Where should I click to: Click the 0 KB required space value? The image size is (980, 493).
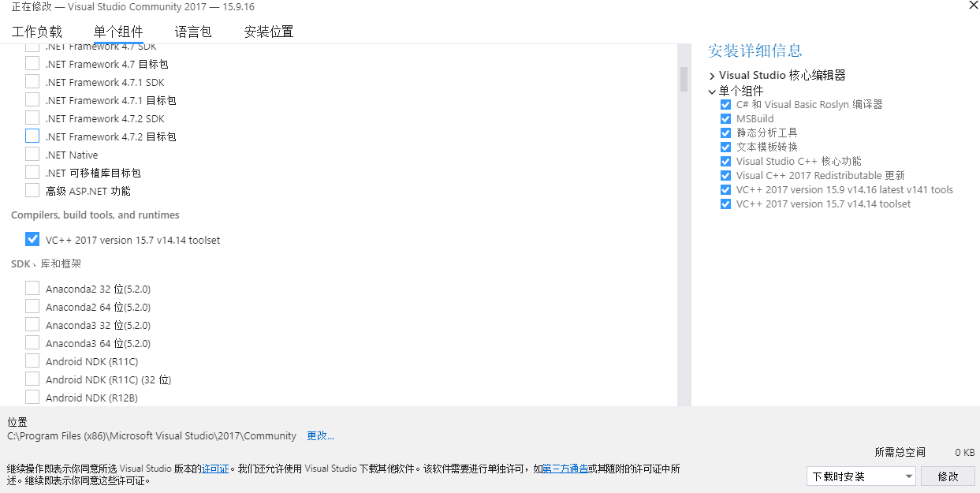[965, 453]
